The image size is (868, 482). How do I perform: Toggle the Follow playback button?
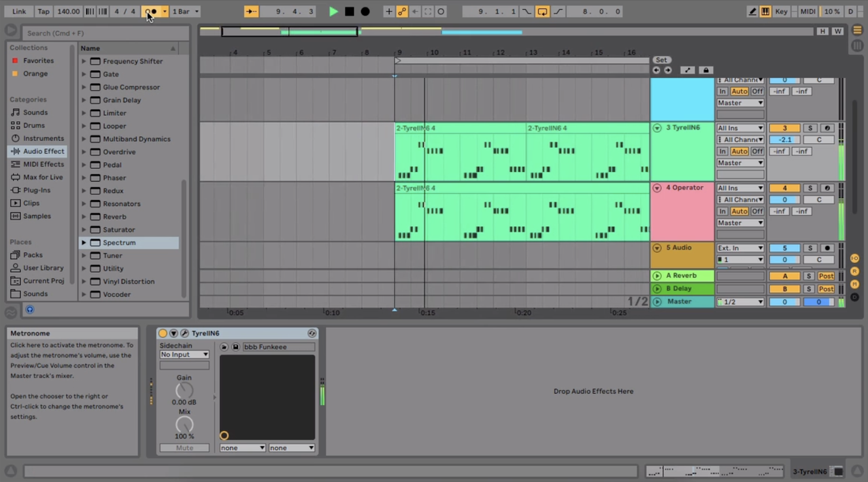251,12
